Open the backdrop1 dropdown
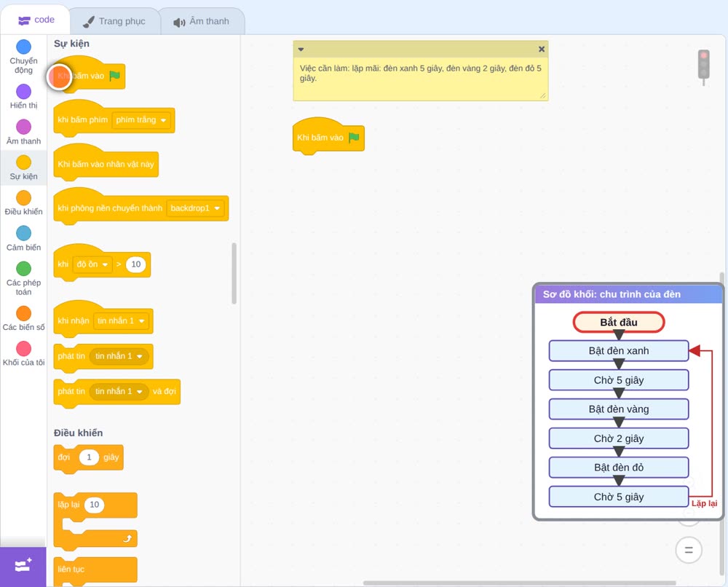The image size is (728, 587). pyautogui.click(x=195, y=208)
